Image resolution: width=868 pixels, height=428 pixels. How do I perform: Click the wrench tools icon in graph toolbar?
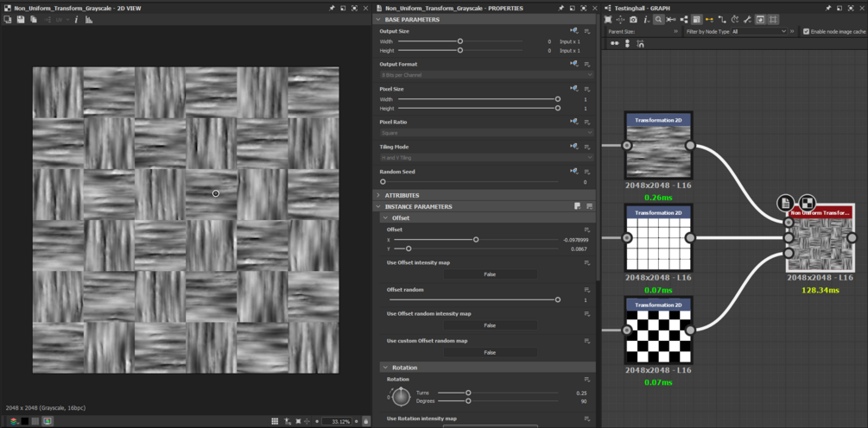pyautogui.click(x=748, y=19)
